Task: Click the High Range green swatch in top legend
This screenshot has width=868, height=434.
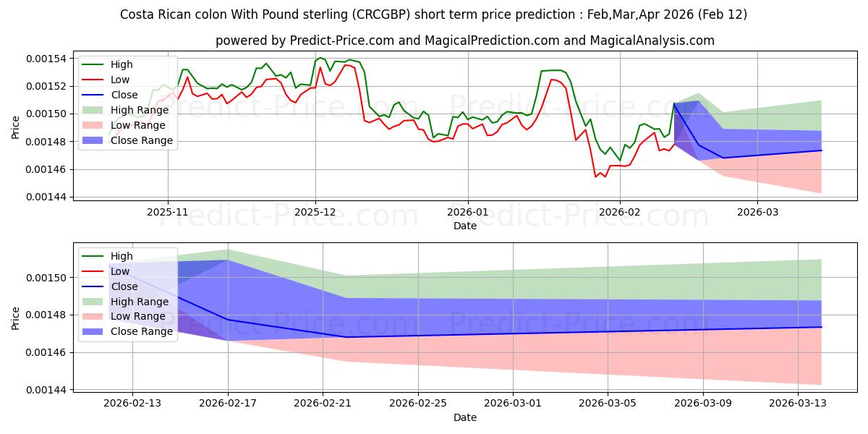Action: coord(94,110)
